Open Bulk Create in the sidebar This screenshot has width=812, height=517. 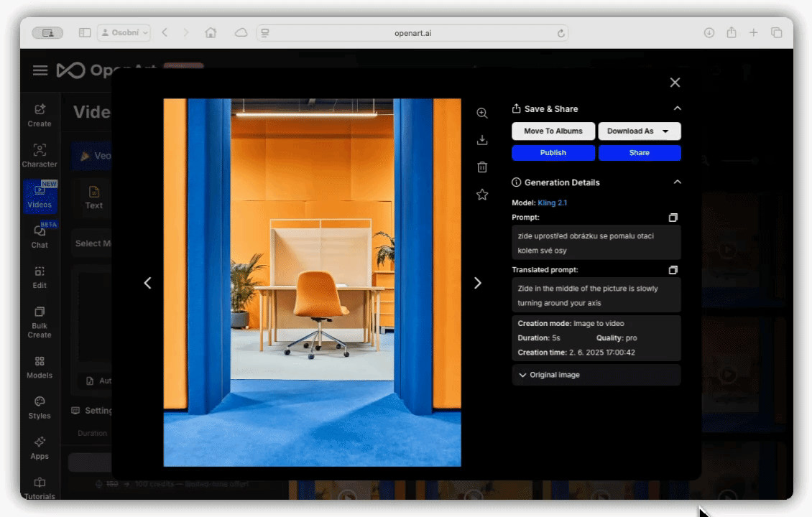pyautogui.click(x=40, y=322)
